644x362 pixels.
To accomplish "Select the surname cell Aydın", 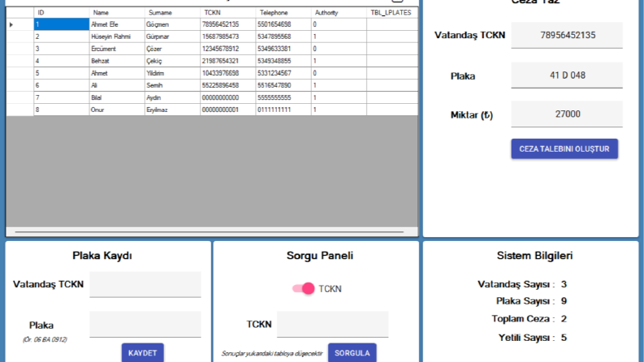I will point(172,97).
